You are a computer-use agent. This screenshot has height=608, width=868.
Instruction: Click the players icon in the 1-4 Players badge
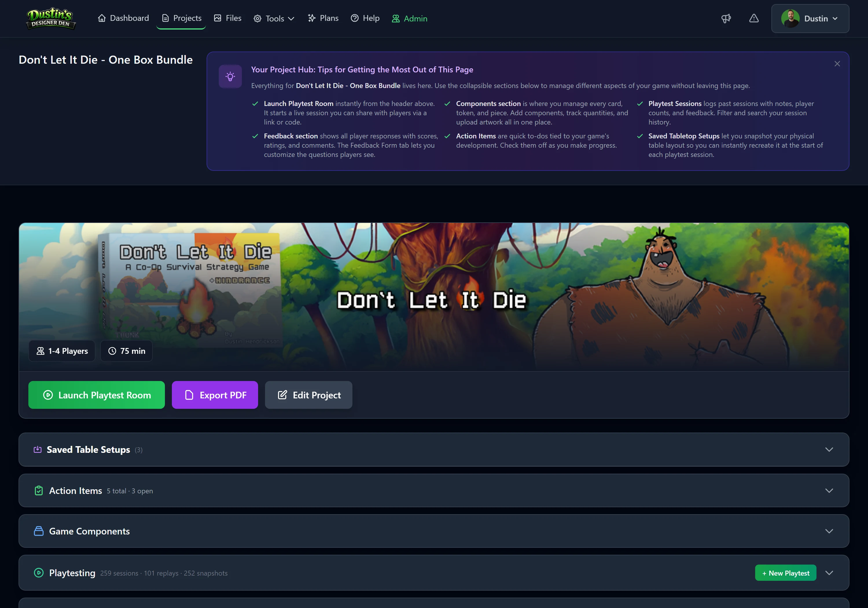pos(41,351)
